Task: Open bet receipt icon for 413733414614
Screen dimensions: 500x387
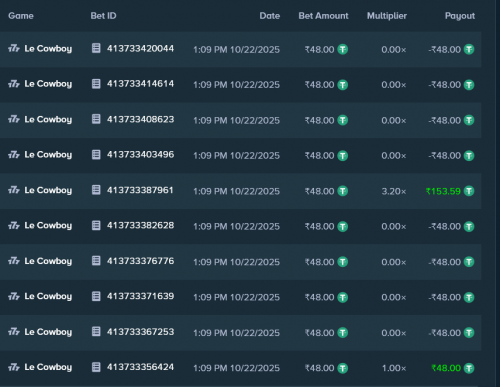Action: (96, 84)
